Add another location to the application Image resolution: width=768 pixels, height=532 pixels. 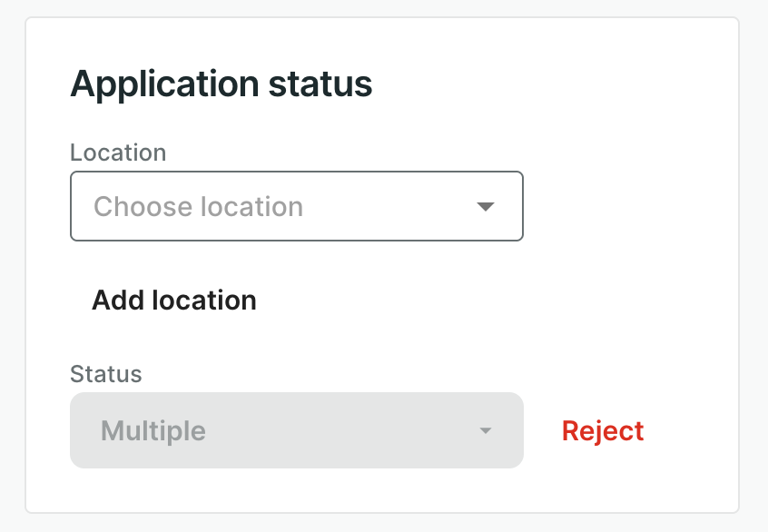[174, 300]
